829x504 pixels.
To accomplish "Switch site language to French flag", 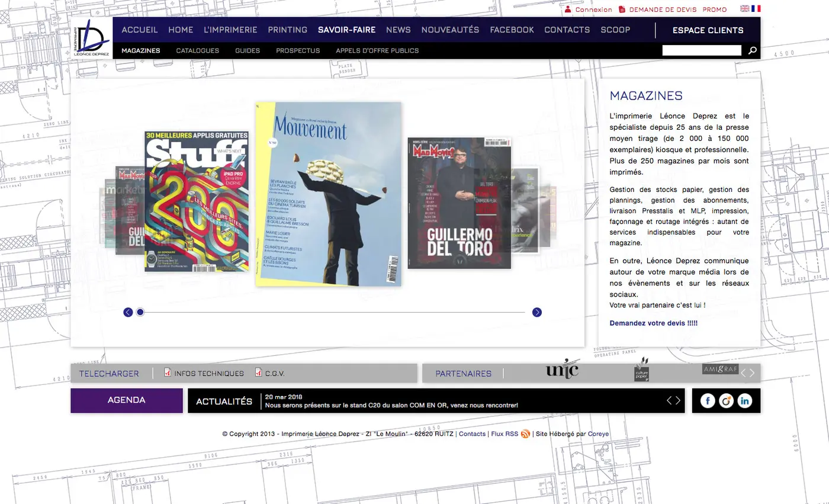I will 756,9.
